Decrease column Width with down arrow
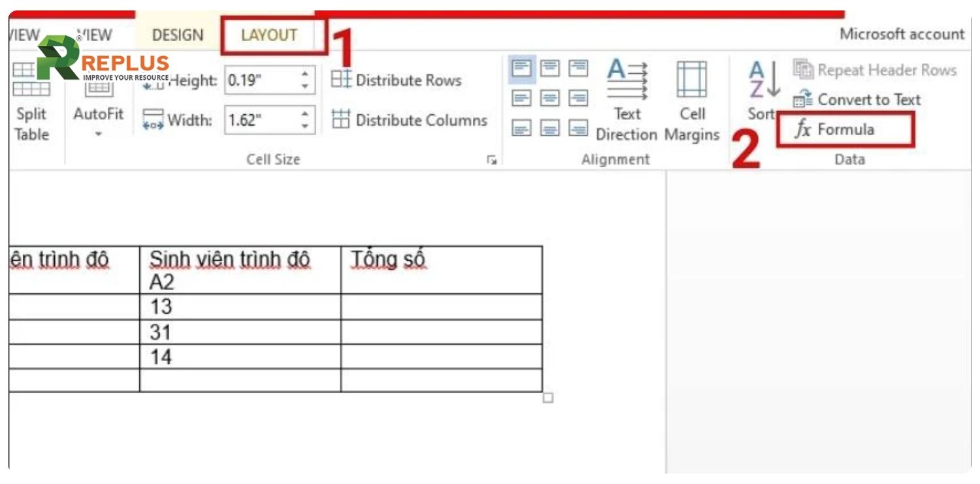Viewport: 980px width, 484px height. [x=305, y=127]
